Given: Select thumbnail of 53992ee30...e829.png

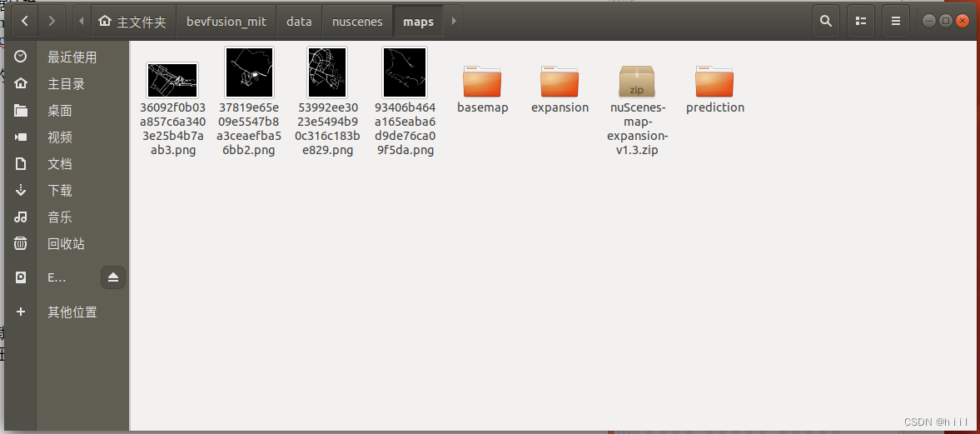Looking at the screenshot, I should [x=327, y=72].
